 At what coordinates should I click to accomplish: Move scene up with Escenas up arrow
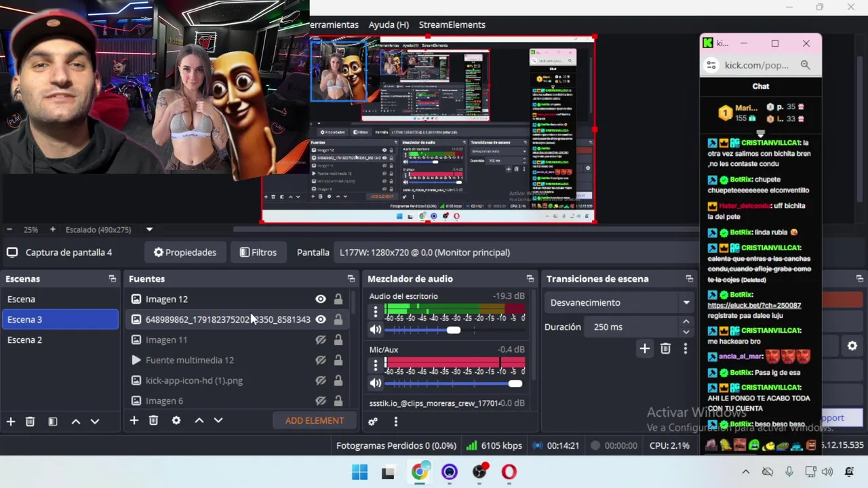[x=76, y=422]
